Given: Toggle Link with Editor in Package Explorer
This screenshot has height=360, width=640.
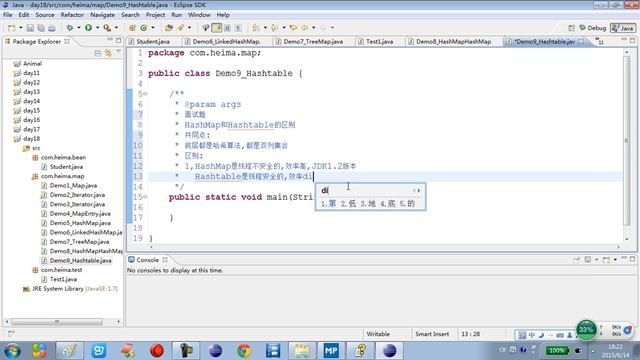Looking at the screenshot, I should (109, 53).
